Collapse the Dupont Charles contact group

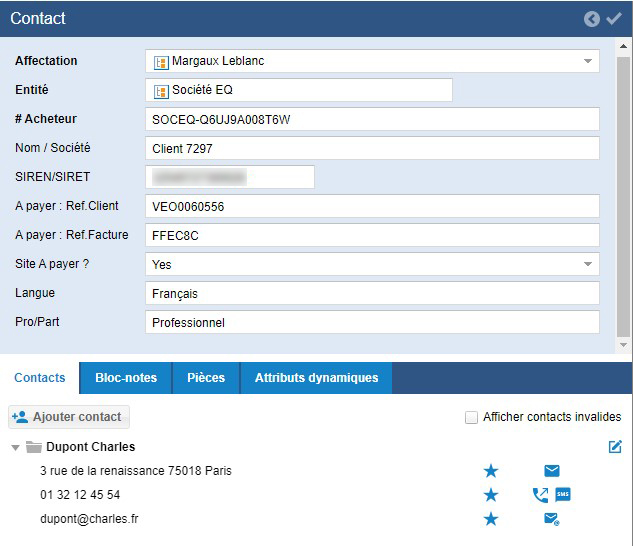tap(16, 448)
